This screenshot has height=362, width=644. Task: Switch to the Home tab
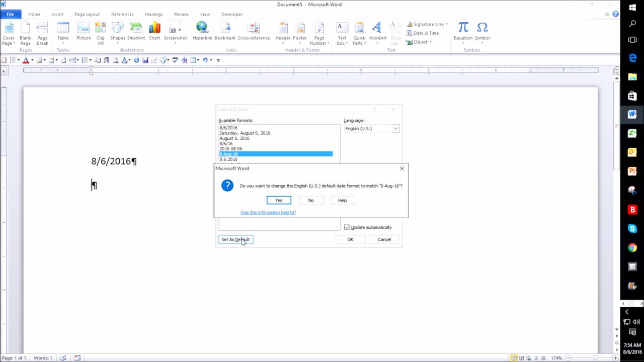click(x=34, y=14)
